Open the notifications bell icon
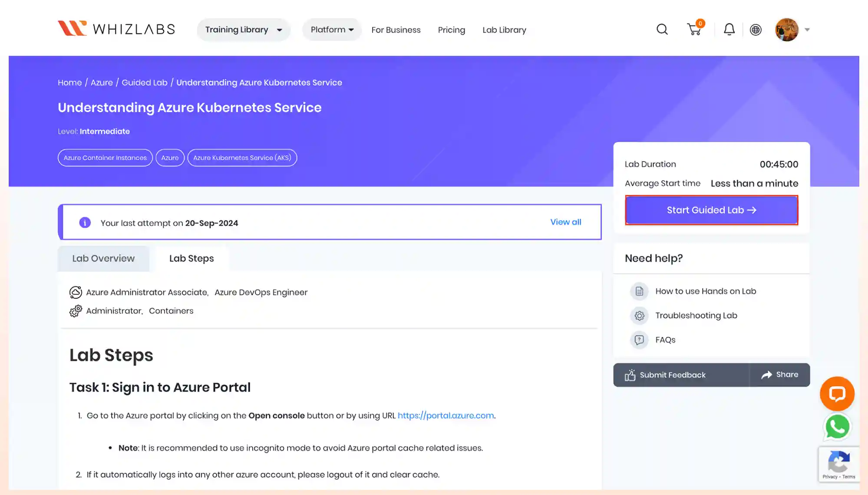The image size is (868, 495). pos(729,30)
